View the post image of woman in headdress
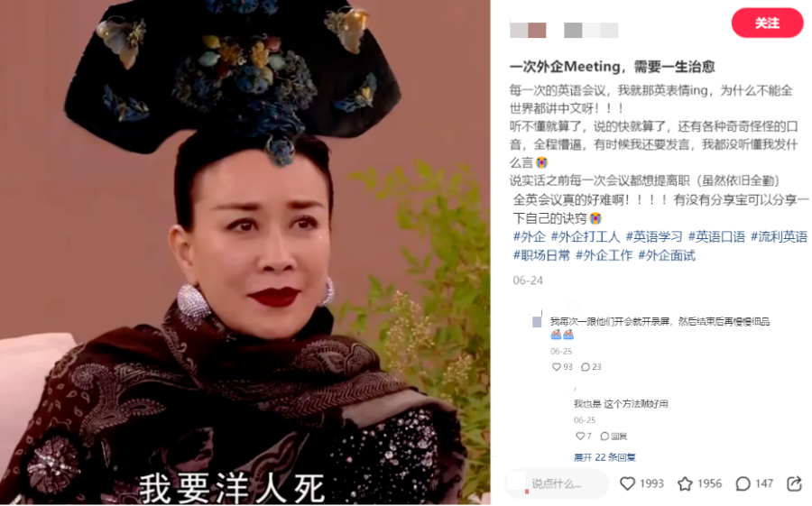812x506 pixels. click(245, 253)
